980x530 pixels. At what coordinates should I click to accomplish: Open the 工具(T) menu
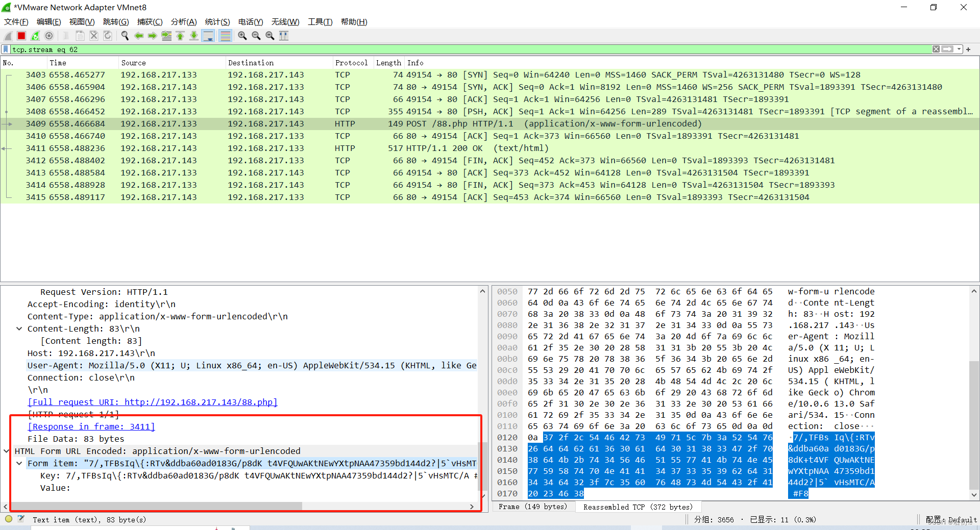(x=320, y=22)
